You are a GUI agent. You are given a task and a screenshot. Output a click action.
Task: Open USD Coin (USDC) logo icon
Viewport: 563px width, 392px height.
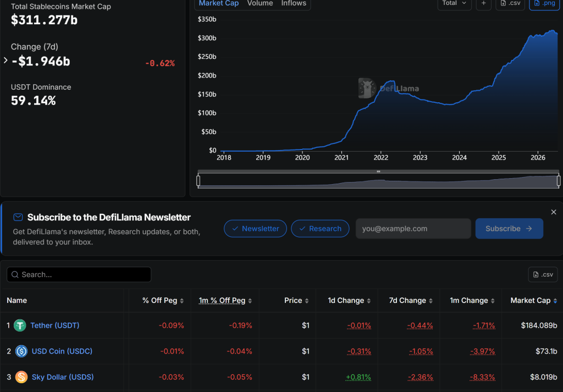pyautogui.click(x=21, y=351)
